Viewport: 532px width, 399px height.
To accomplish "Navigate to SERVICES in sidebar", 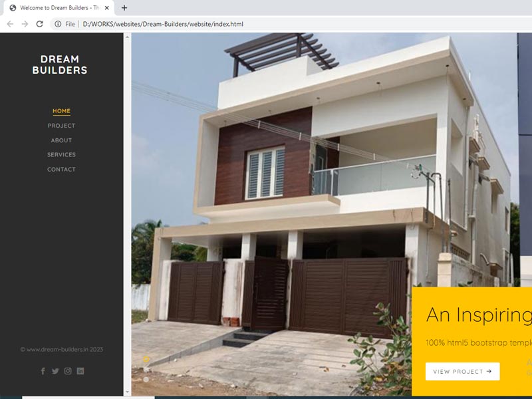I will point(61,155).
